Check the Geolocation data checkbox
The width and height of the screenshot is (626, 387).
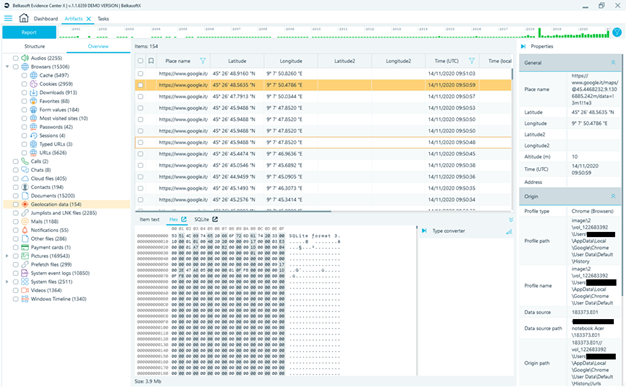pyautogui.click(x=16, y=204)
